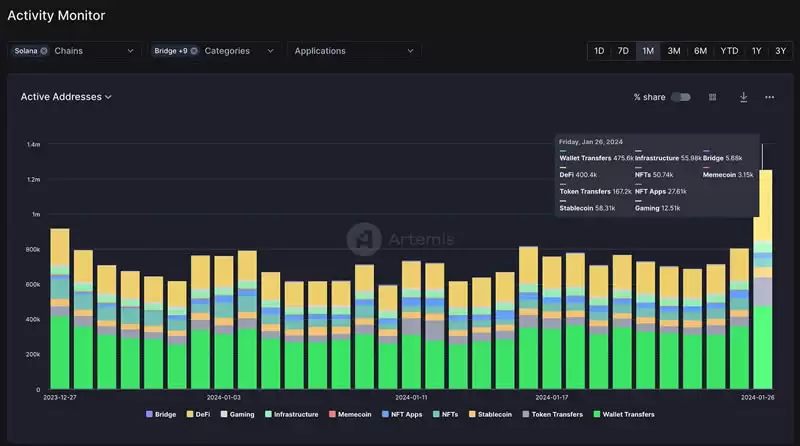Expand the Active Addresses metric selector
Screen dimensions: 800x446
pyautogui.click(x=66, y=97)
